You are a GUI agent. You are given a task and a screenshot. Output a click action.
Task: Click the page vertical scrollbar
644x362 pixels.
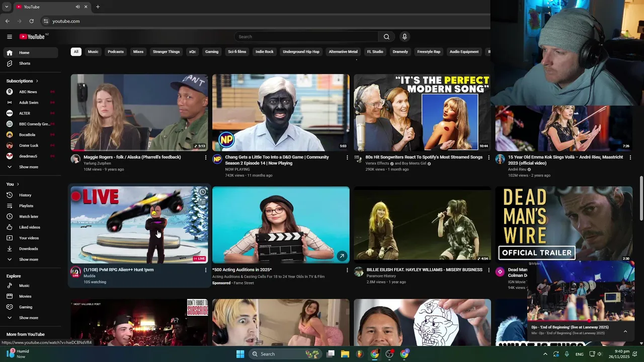[x=641, y=198]
